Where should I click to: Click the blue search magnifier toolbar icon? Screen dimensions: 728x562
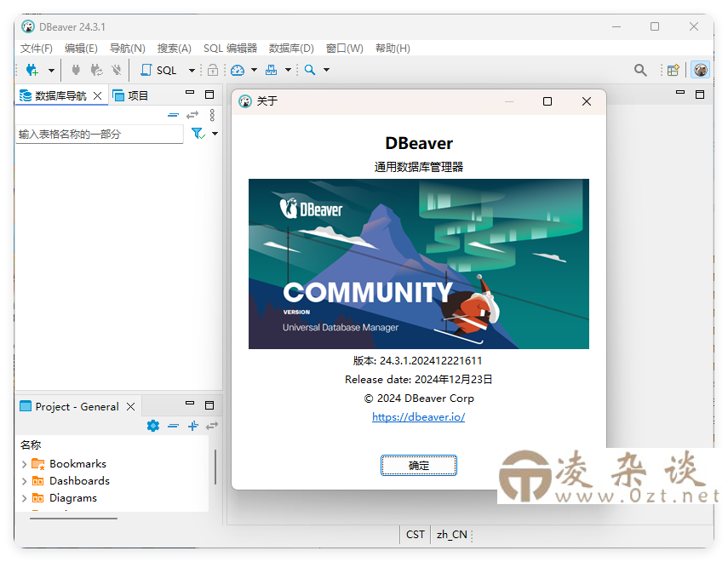pyautogui.click(x=310, y=70)
